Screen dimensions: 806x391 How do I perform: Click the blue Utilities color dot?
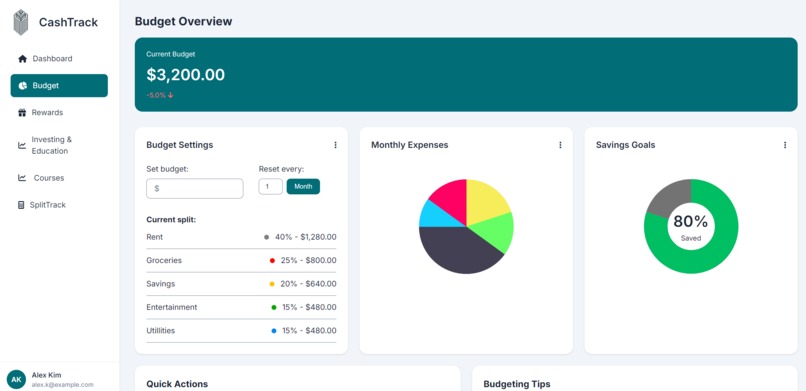click(x=274, y=331)
